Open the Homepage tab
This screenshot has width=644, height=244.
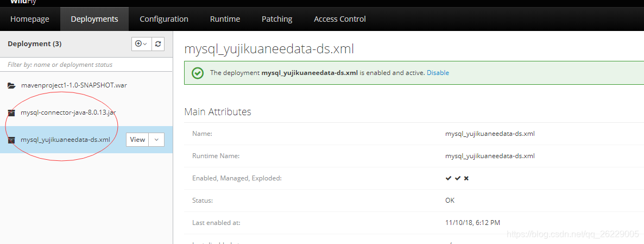(29, 19)
